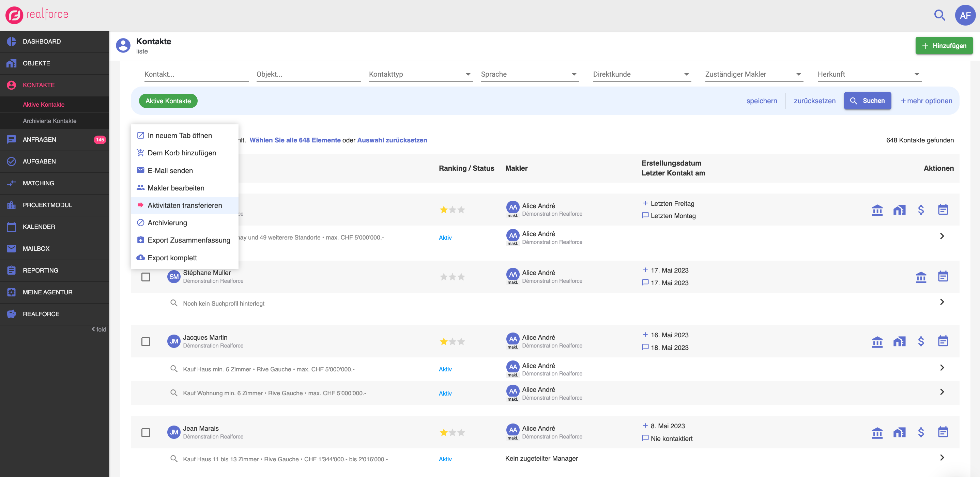Screen dimensions: 980x477
Task: Click calendar note icon in Jacques Martin row
Action: point(943,341)
